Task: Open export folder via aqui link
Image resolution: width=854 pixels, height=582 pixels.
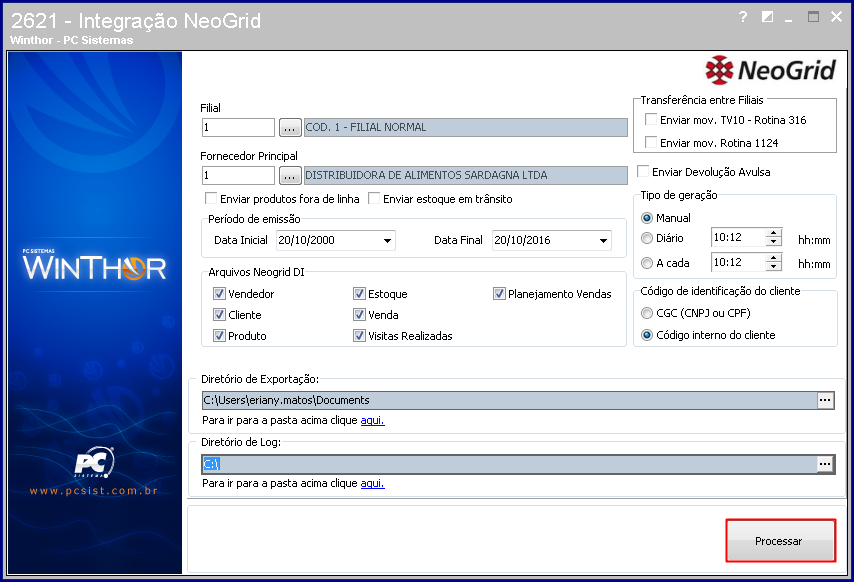Action: tap(373, 420)
